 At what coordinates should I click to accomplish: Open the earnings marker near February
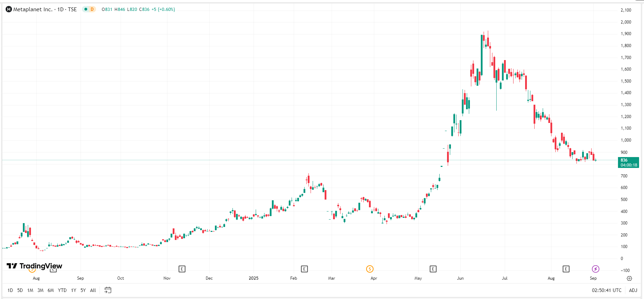304,269
